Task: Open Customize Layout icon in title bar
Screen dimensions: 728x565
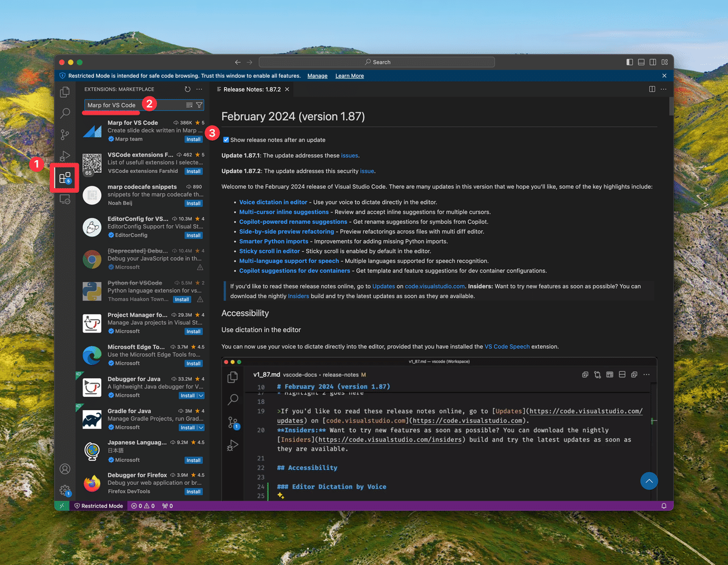Action: click(x=664, y=62)
